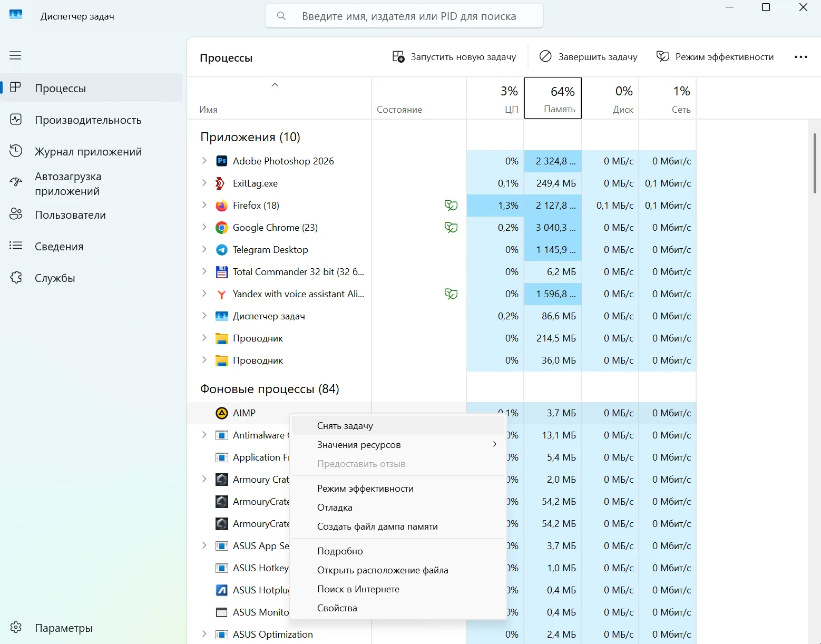Screen dimensions: 821x644
Task: Click the efficiency leaf icon for Firefox
Action: (451, 206)
